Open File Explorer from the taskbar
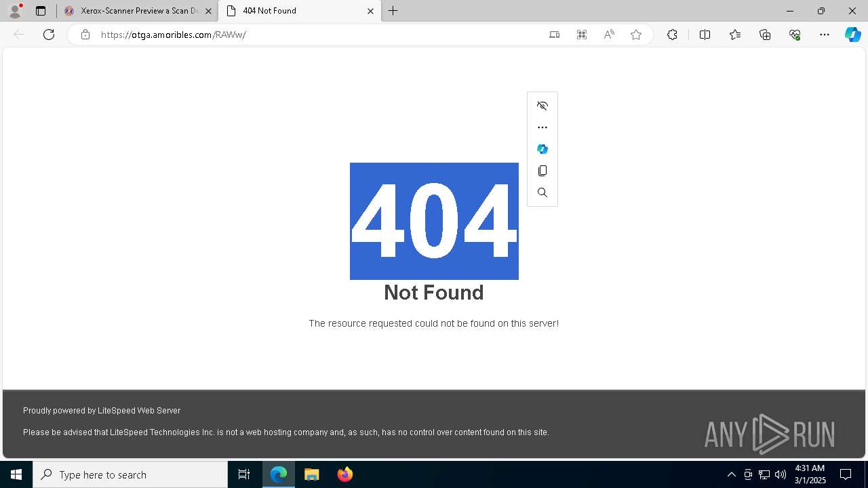 coord(312,474)
